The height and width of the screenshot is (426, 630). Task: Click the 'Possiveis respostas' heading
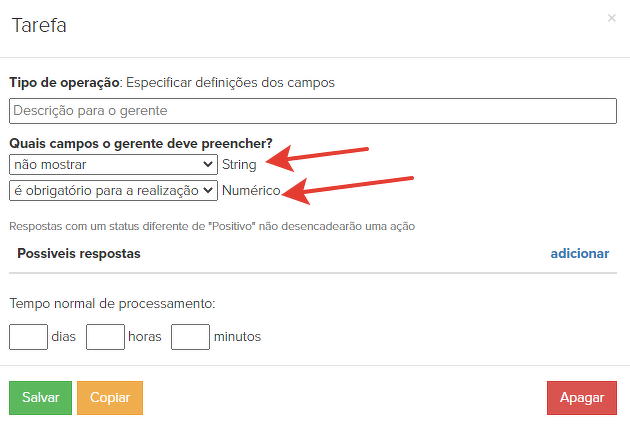78,253
